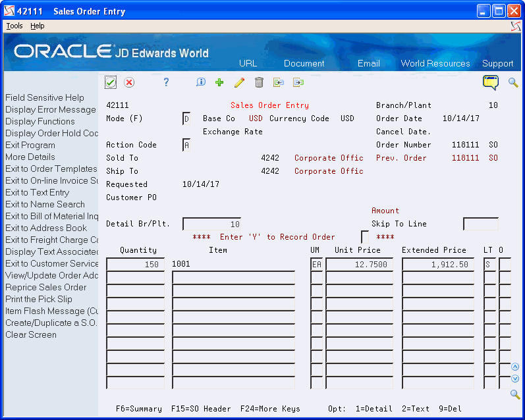The image size is (525, 420).
Task: Select Exit to Text Entry
Action: [37, 192]
